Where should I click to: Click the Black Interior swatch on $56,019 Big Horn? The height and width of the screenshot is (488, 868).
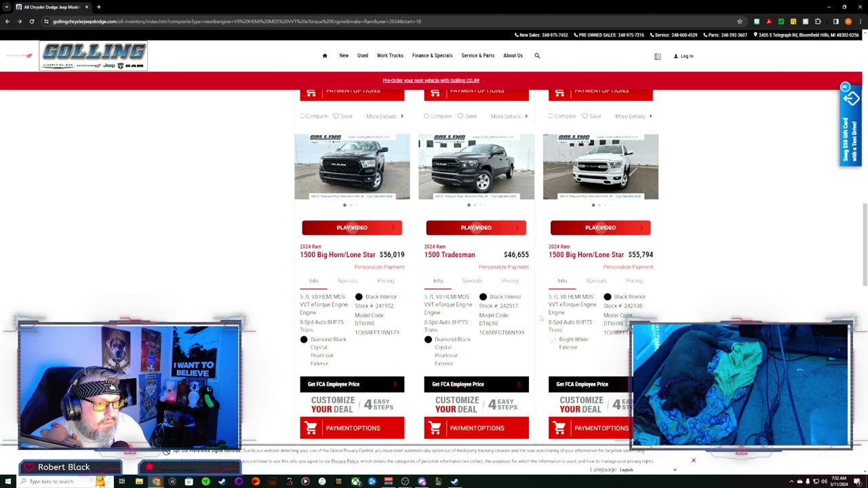coord(359,297)
